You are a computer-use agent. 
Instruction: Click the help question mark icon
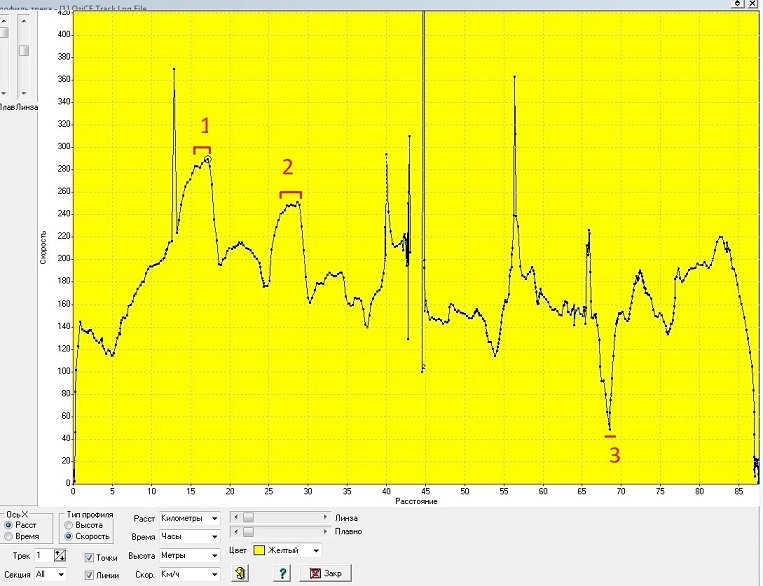(283, 574)
